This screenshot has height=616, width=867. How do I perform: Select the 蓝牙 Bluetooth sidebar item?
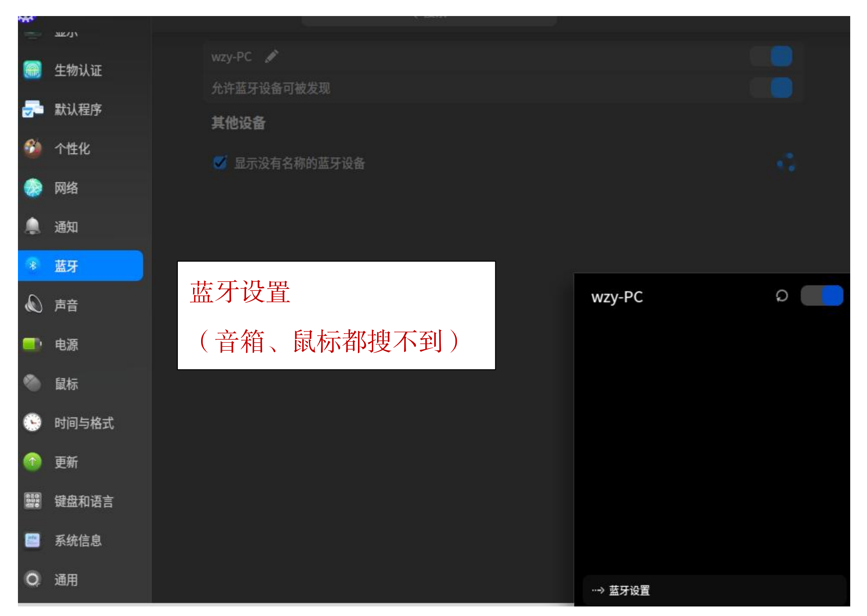[x=80, y=266]
